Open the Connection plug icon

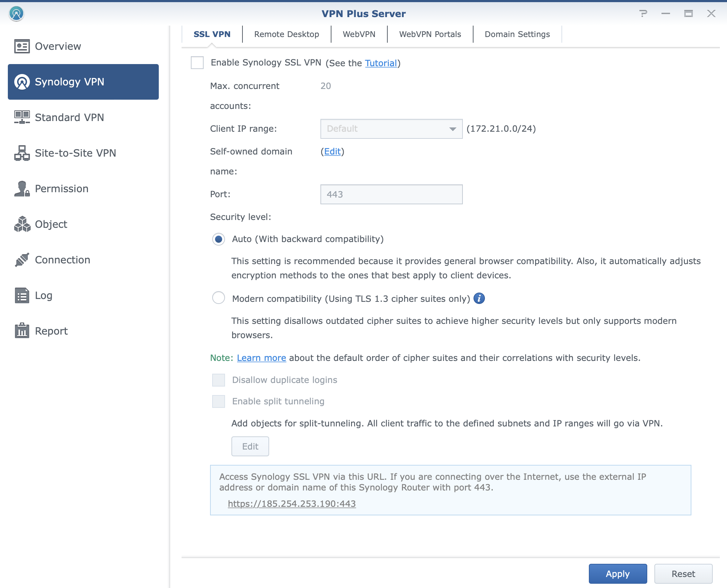click(x=22, y=260)
